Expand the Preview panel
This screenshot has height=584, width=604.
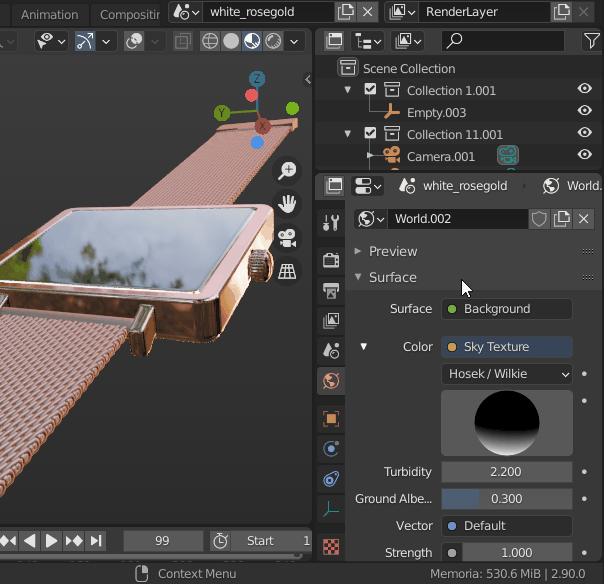point(393,251)
